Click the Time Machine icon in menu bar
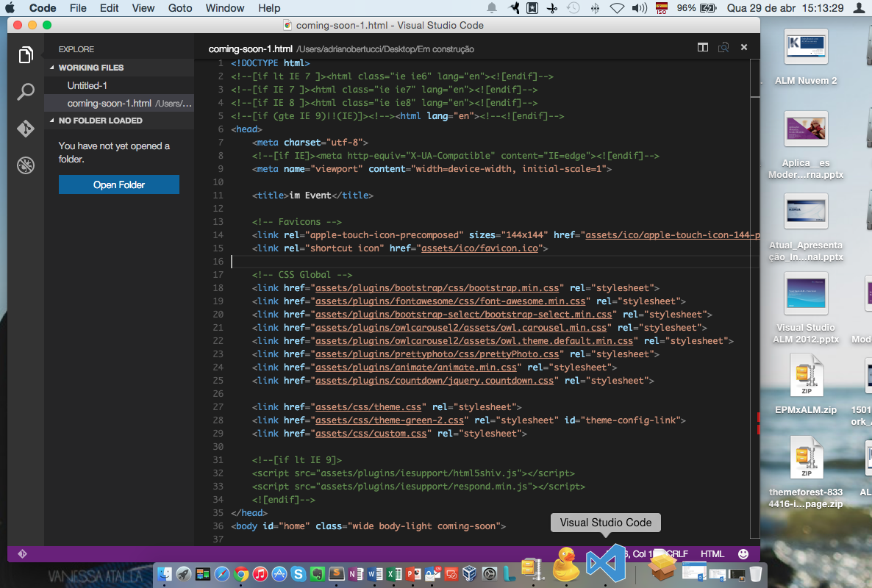The image size is (872, 588). click(573, 8)
